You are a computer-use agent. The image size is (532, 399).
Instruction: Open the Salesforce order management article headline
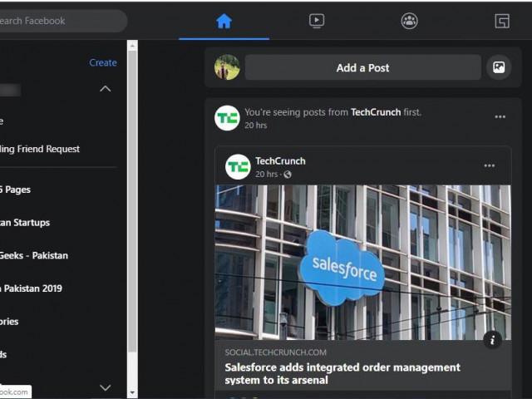[342, 373]
